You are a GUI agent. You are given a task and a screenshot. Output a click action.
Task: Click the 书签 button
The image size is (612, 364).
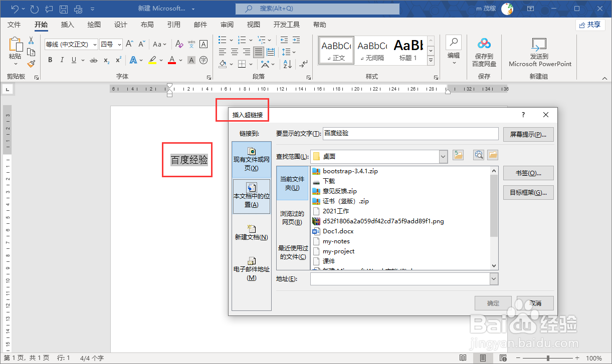[528, 173]
